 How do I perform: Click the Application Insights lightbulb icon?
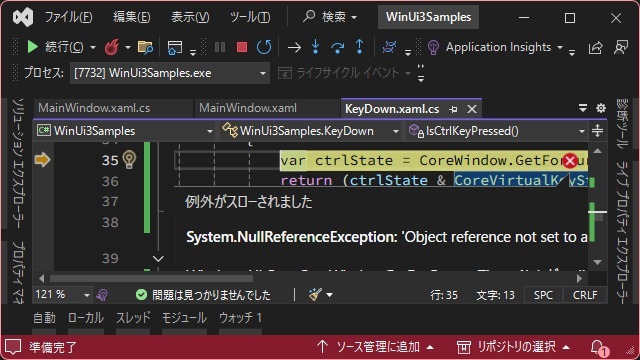[x=433, y=47]
